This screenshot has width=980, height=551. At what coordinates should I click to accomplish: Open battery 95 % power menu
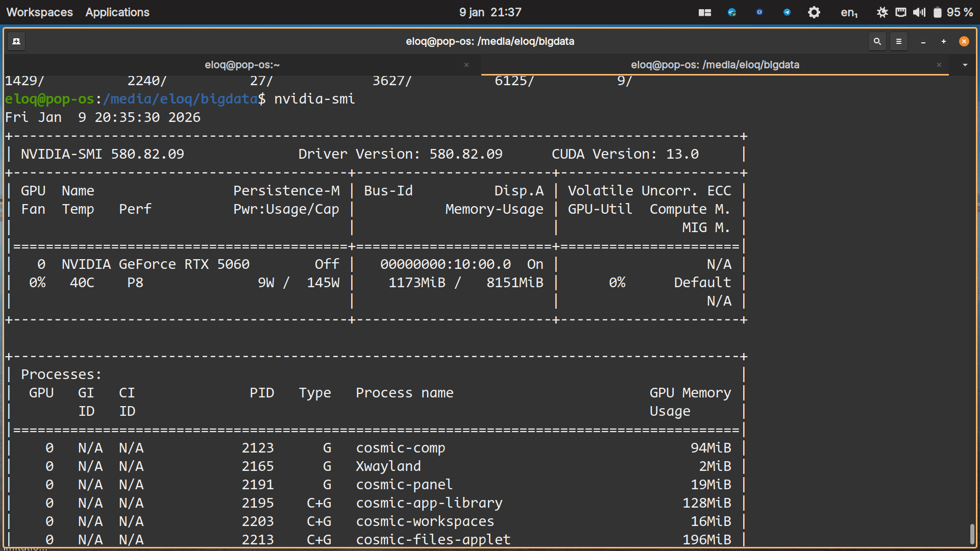point(952,12)
